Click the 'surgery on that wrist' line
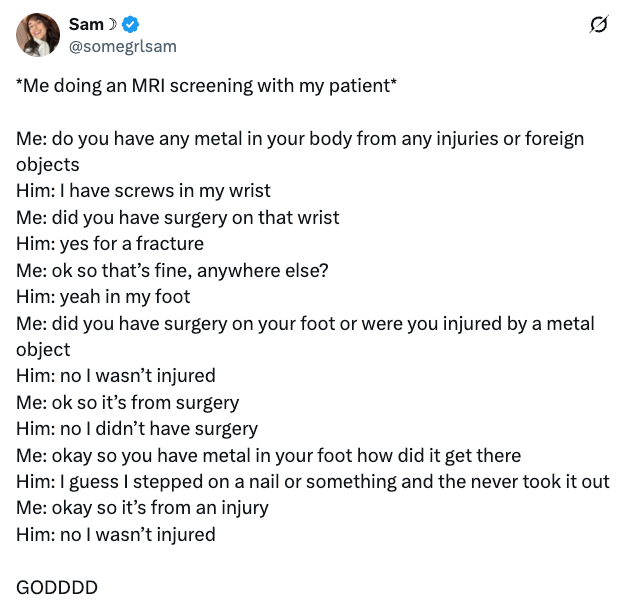This screenshot has height=613, width=619. coord(177,217)
